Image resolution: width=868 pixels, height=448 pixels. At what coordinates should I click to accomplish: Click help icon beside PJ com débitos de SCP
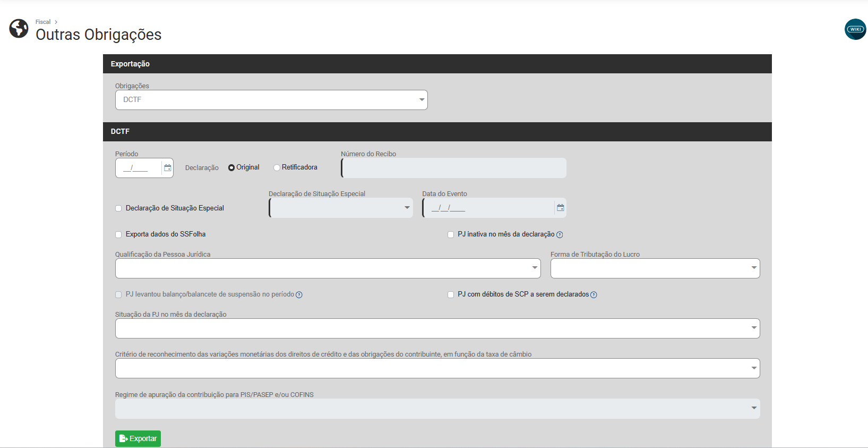pos(594,295)
